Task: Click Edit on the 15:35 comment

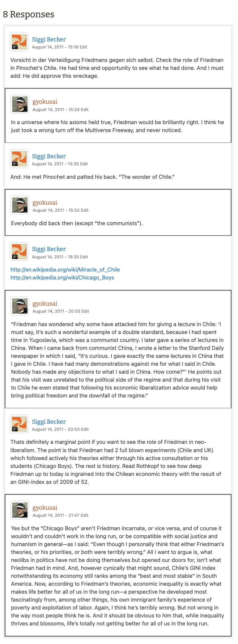Action: (84, 164)
